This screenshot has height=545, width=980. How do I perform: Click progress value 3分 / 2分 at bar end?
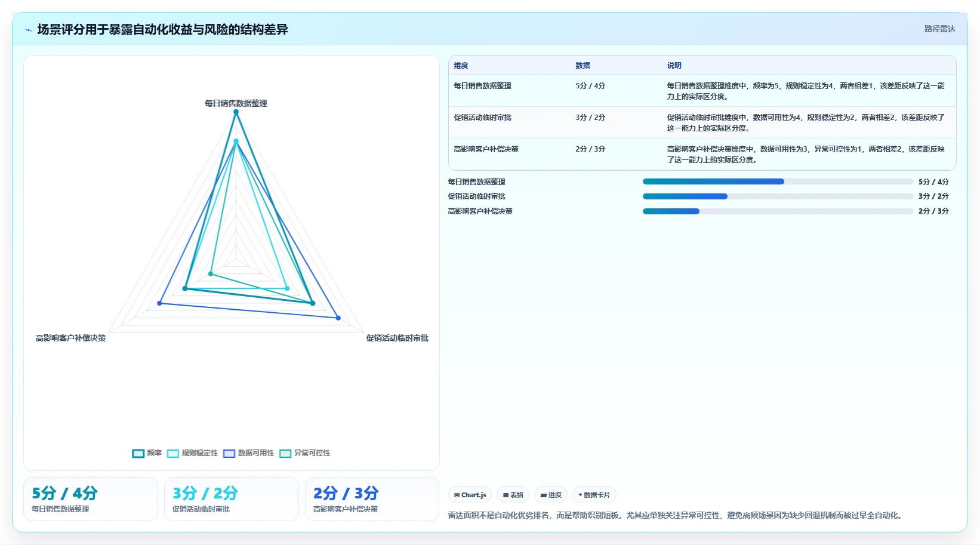point(933,196)
